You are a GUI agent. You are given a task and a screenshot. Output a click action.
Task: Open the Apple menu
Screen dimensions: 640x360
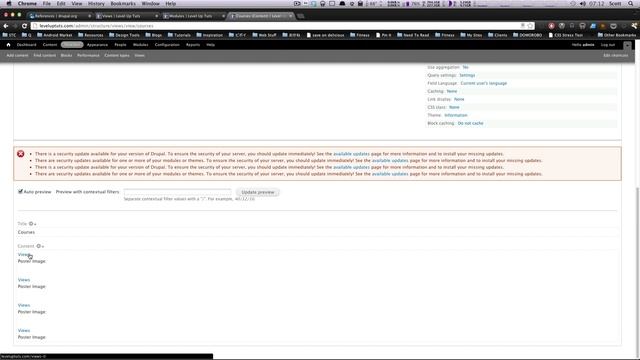pyautogui.click(x=9, y=4)
